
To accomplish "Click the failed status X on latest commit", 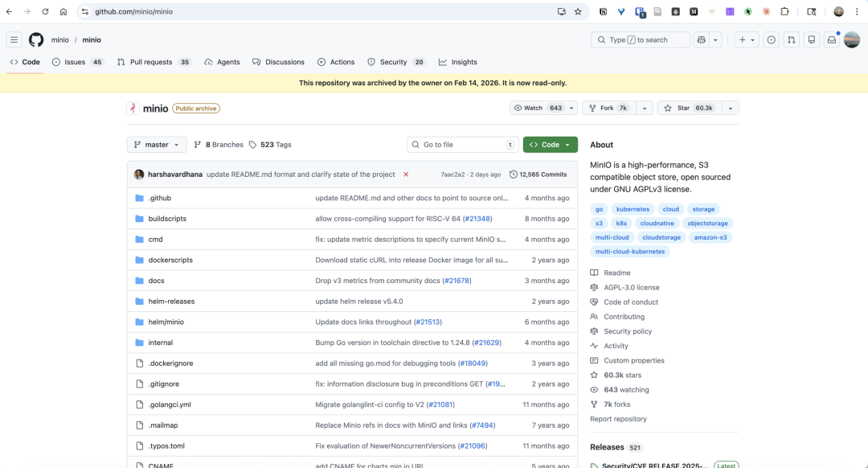I will click(x=406, y=174).
